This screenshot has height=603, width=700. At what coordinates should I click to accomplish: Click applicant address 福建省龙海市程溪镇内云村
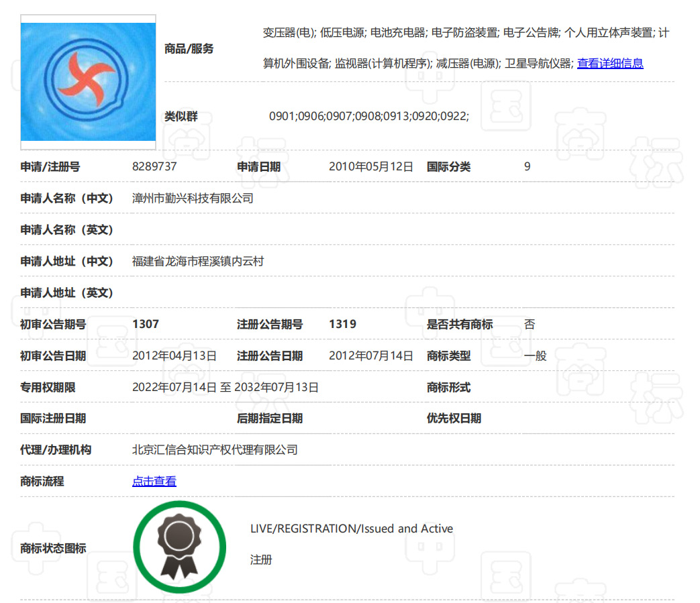[198, 262]
